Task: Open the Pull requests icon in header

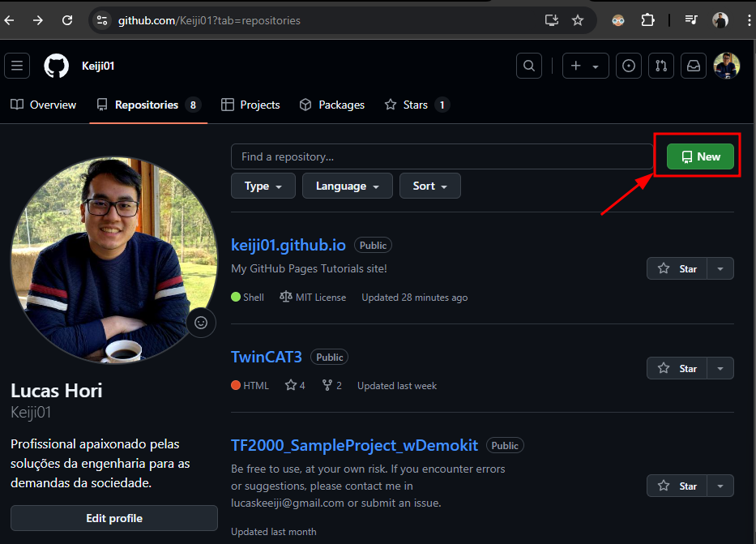Action: pos(661,66)
